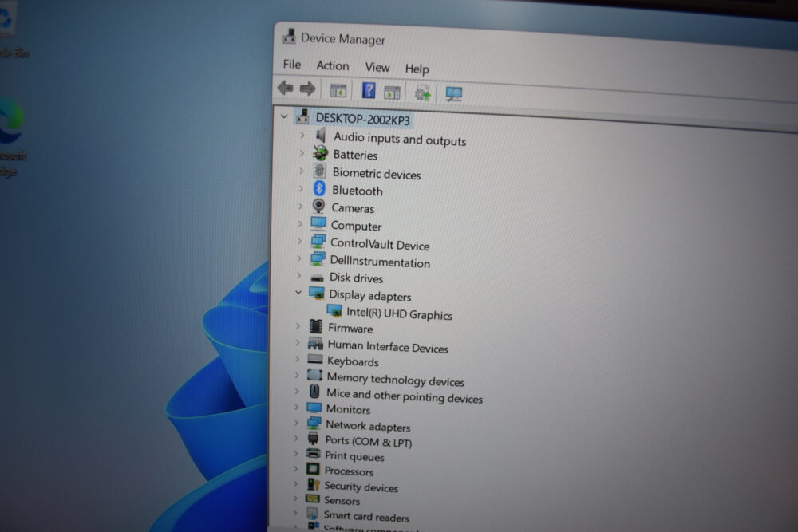Expand the Cameras category chevron
The width and height of the screenshot is (798, 532).
(x=300, y=206)
